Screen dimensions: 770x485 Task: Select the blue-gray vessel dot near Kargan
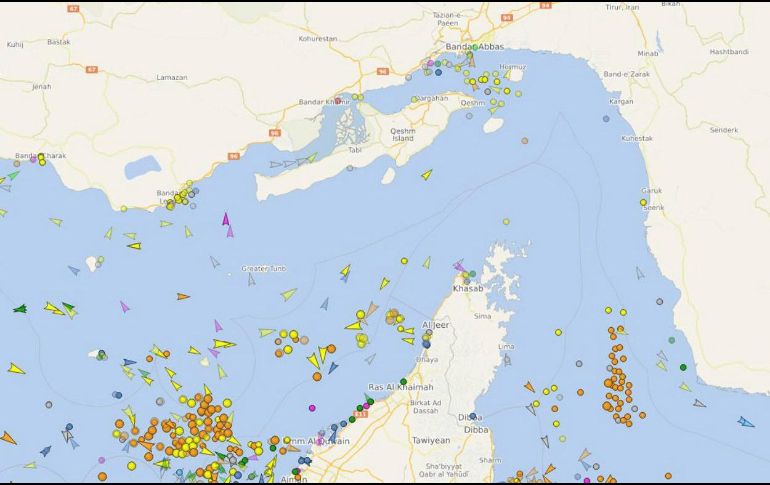pyautogui.click(x=606, y=119)
